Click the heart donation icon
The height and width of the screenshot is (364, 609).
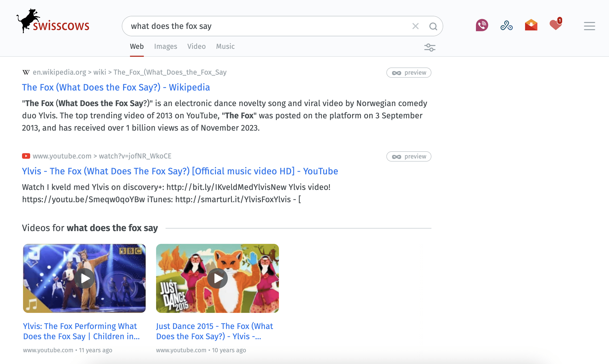(555, 25)
